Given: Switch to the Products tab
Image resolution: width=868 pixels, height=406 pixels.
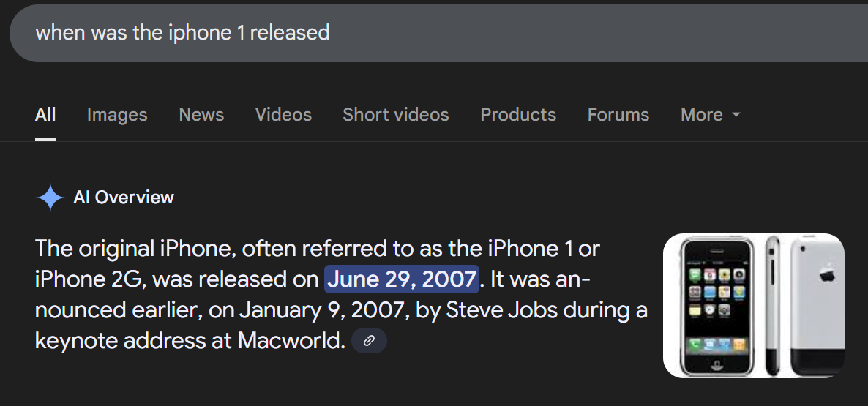Looking at the screenshot, I should [518, 115].
